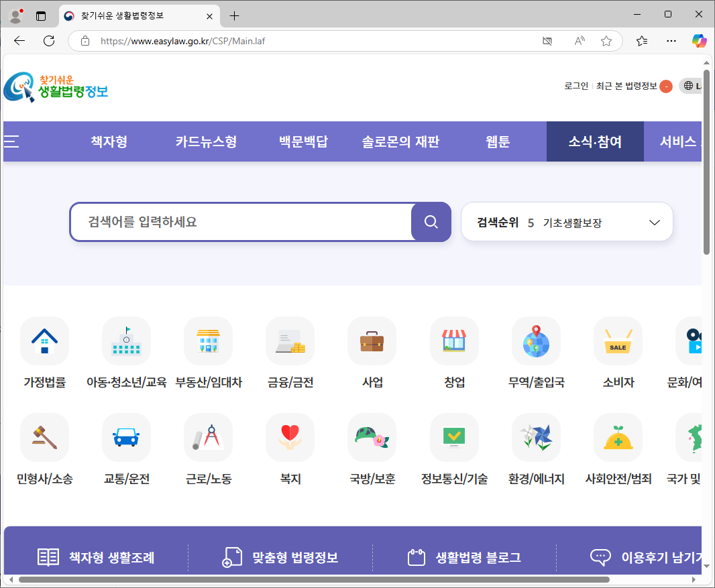The image size is (715, 588).
Task: Select the 정보통신/기술 category icon
Action: point(453,437)
